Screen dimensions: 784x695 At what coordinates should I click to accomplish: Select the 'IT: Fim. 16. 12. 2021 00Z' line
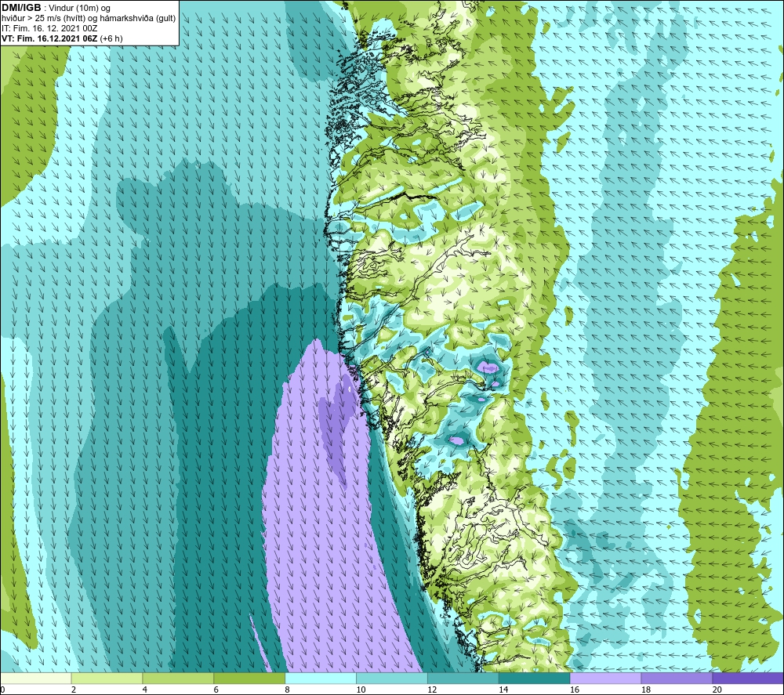(49, 28)
